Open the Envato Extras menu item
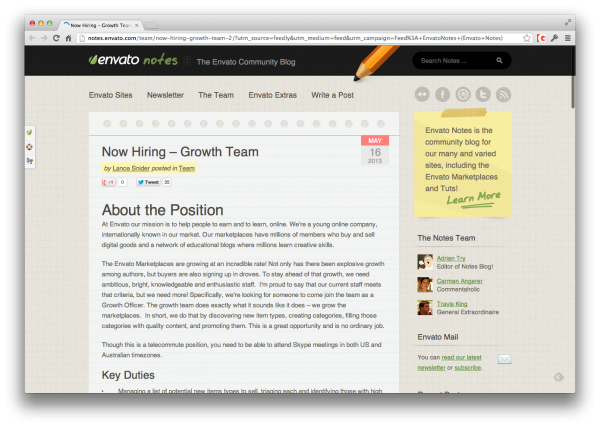Image resolution: width=600 pixels, height=427 pixels. point(272,95)
